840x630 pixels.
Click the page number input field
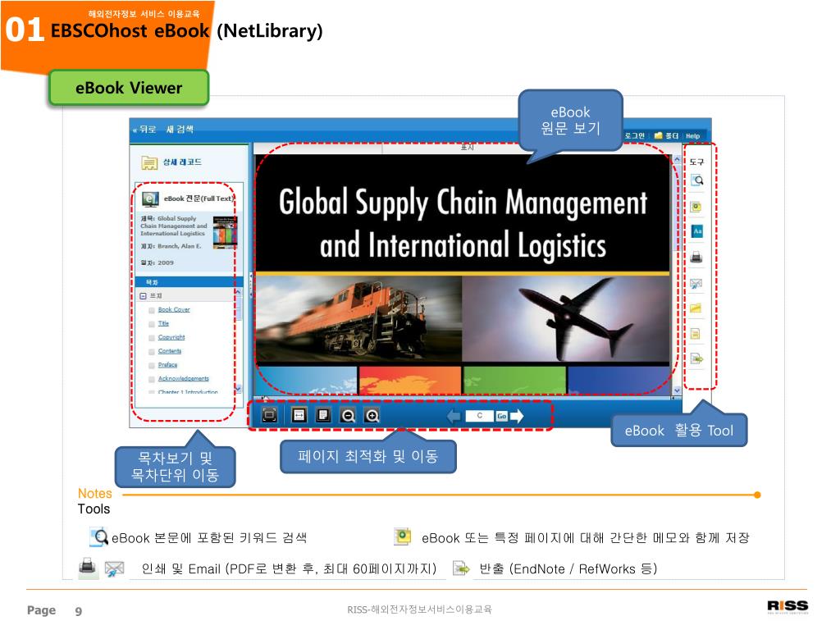coord(479,416)
